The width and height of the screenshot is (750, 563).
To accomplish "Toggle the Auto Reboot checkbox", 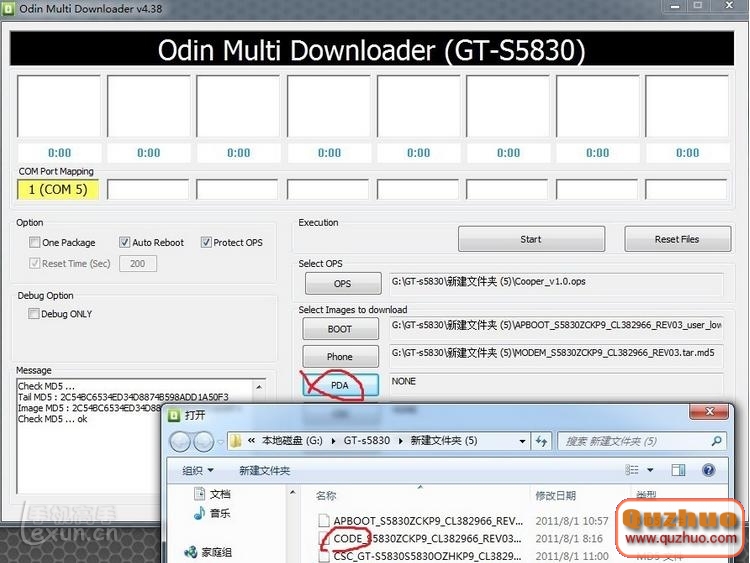I will point(124,243).
